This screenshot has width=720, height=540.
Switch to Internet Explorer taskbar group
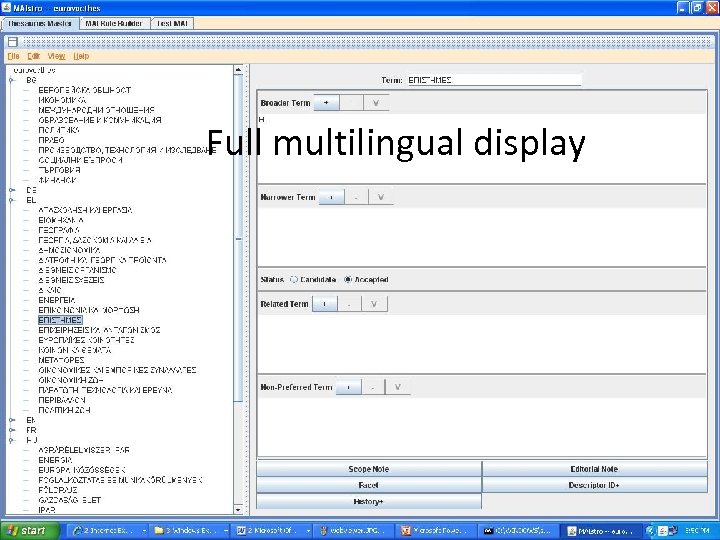(108, 531)
